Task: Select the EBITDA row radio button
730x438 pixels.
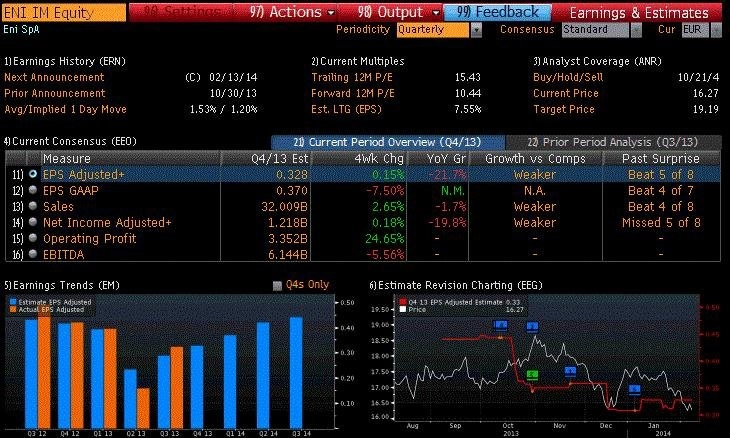Action: [x=33, y=254]
